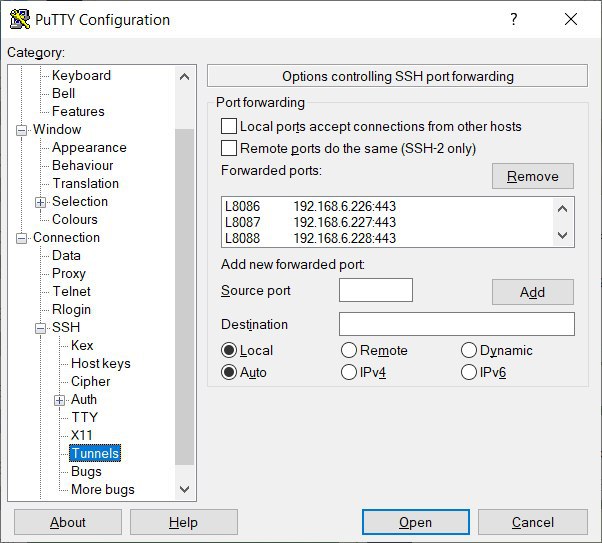Open the More bugs settings
The width and height of the screenshot is (602, 543).
pos(103,490)
